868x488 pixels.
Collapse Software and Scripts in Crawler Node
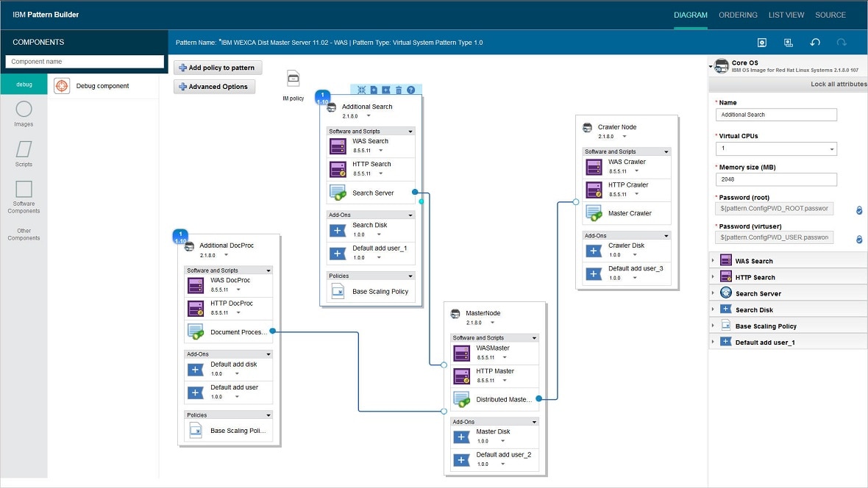pyautogui.click(x=666, y=151)
